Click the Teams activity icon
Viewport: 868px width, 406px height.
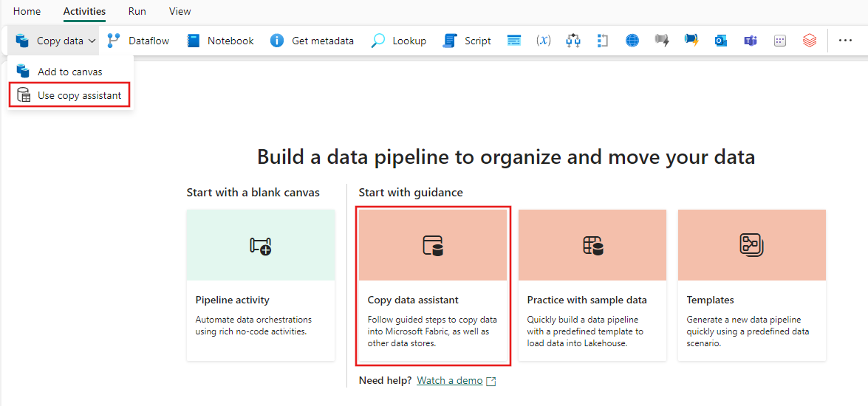[x=750, y=41]
